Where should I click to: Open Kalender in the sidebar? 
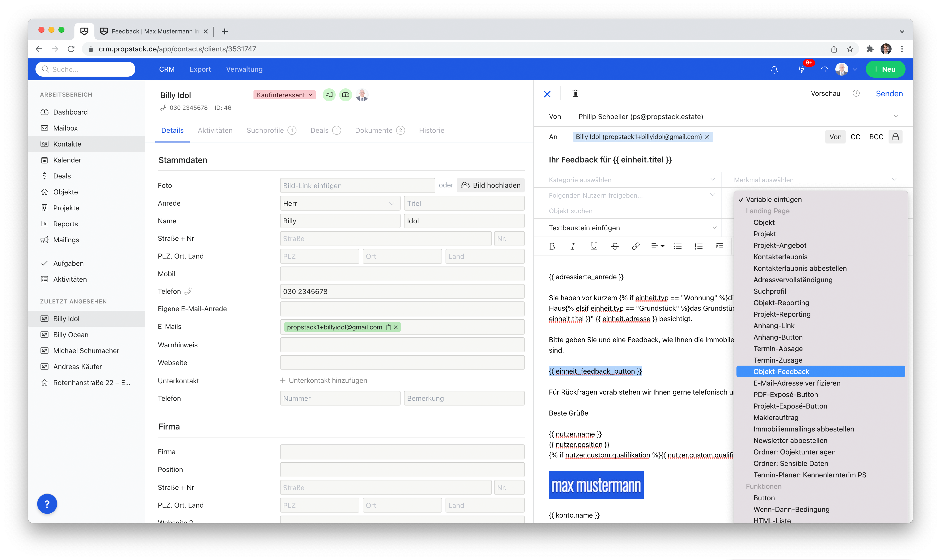pos(67,160)
